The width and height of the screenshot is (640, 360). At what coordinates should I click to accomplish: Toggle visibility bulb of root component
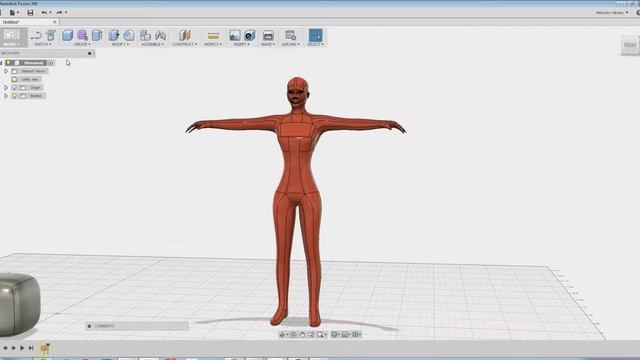9,63
